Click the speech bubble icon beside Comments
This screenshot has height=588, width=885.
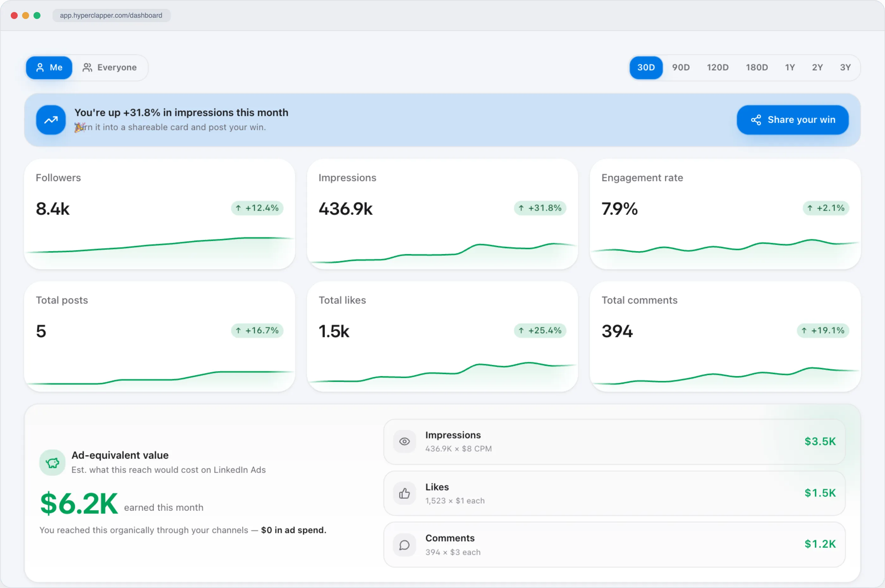[x=405, y=545]
